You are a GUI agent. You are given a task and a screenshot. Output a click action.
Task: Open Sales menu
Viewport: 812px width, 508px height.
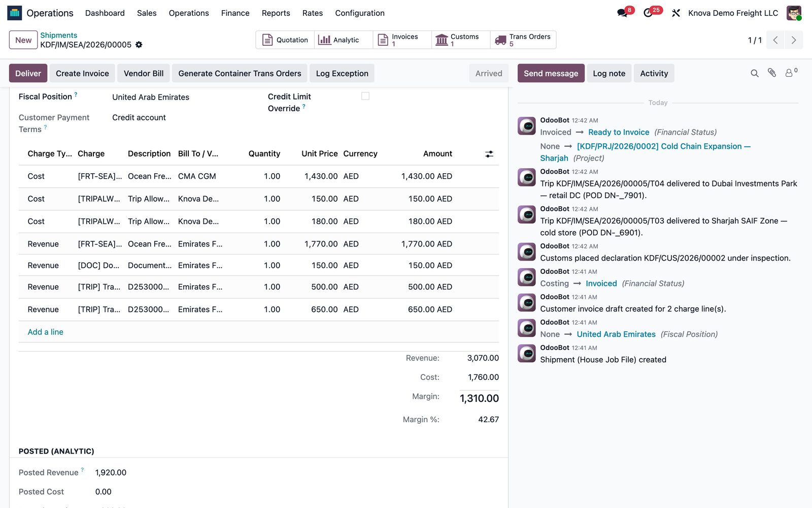point(147,13)
